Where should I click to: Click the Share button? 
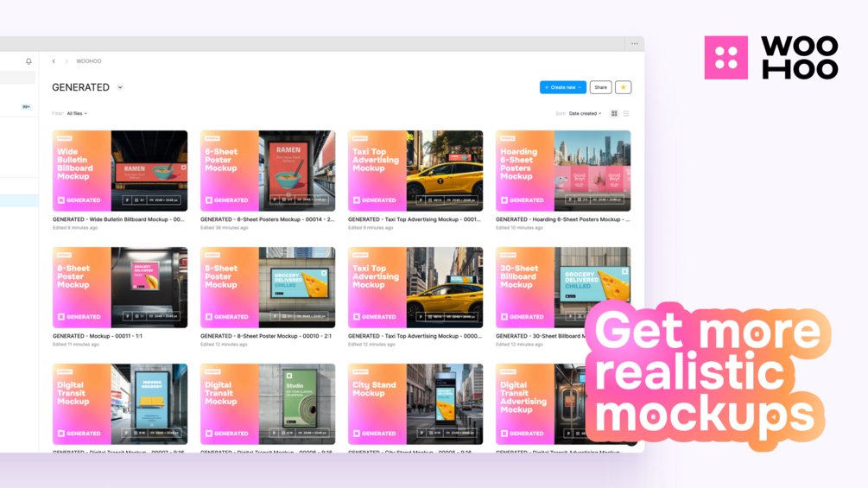click(x=600, y=87)
